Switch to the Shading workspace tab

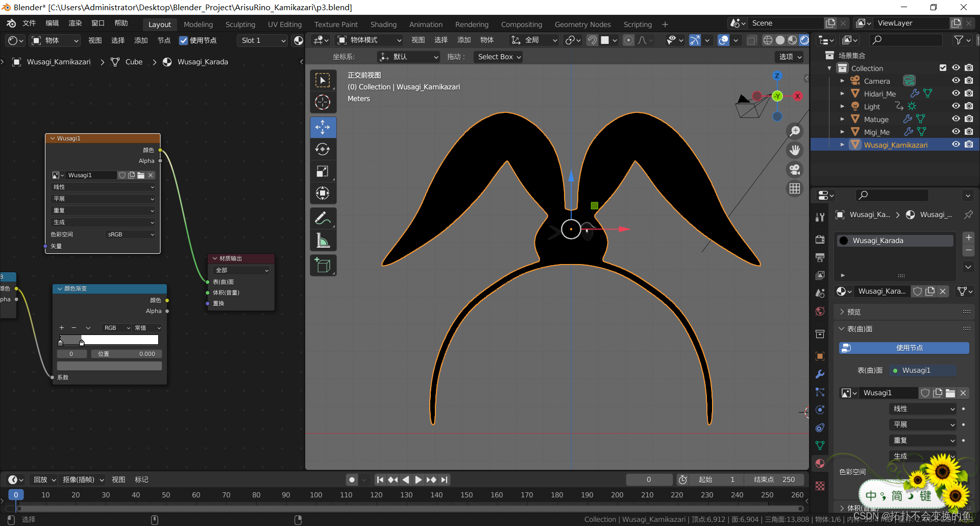pos(383,25)
